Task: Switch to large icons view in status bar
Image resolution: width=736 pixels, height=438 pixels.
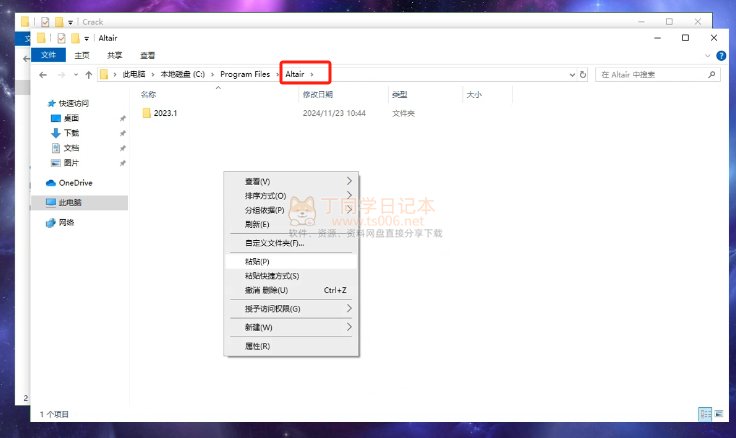Action: pos(719,414)
